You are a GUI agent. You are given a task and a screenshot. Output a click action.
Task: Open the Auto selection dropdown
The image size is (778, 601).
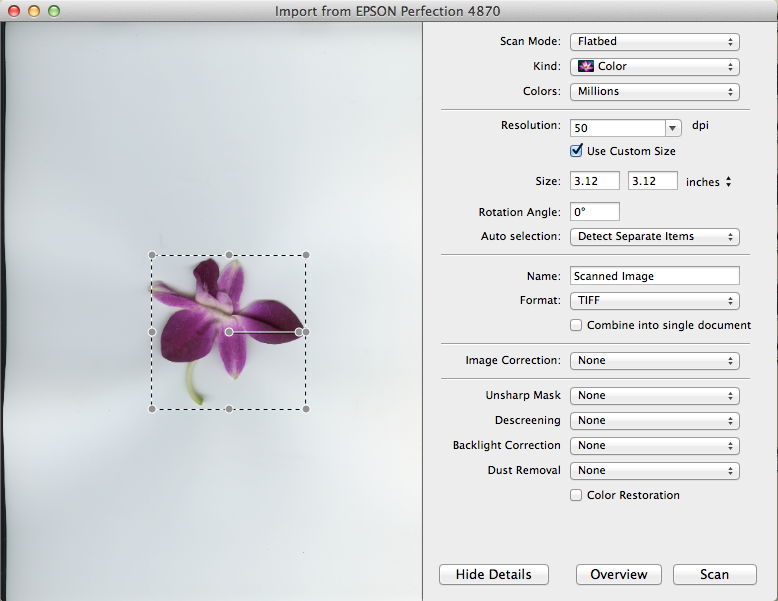654,237
